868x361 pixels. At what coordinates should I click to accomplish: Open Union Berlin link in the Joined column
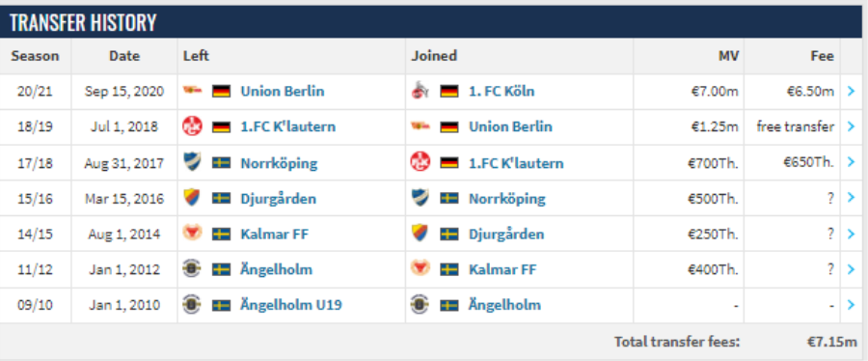click(x=510, y=126)
